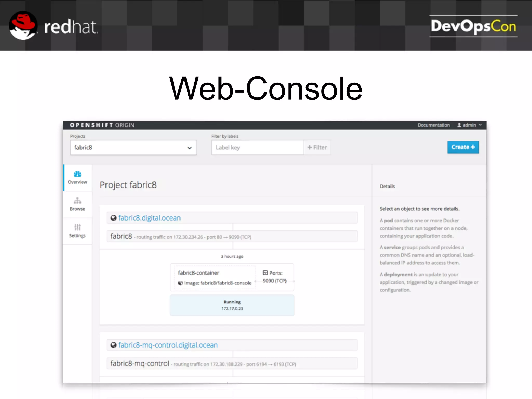
Task: Select the fabric8 service row
Action: (232, 236)
